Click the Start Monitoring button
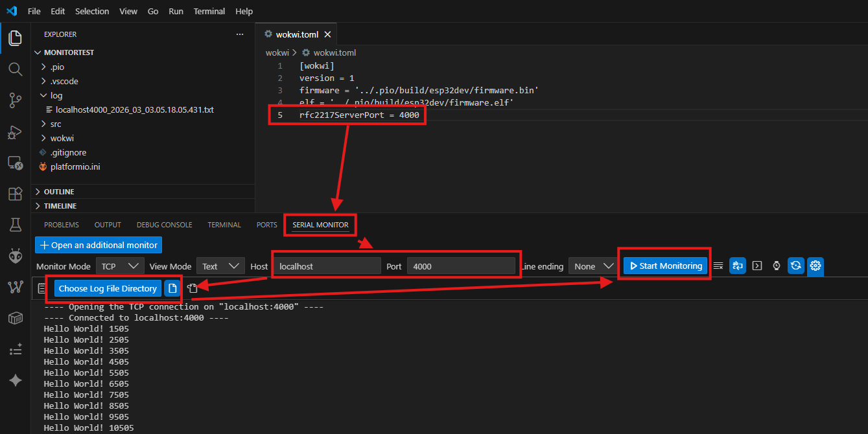The width and height of the screenshot is (868, 434). pos(665,266)
